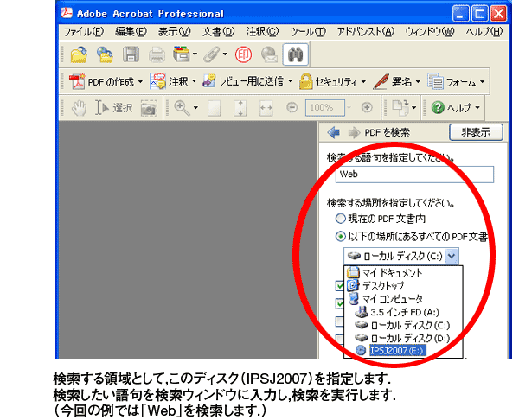This screenshot has width=519, height=420.
Task: Open the フォーム toolbar button
Action: point(457,82)
